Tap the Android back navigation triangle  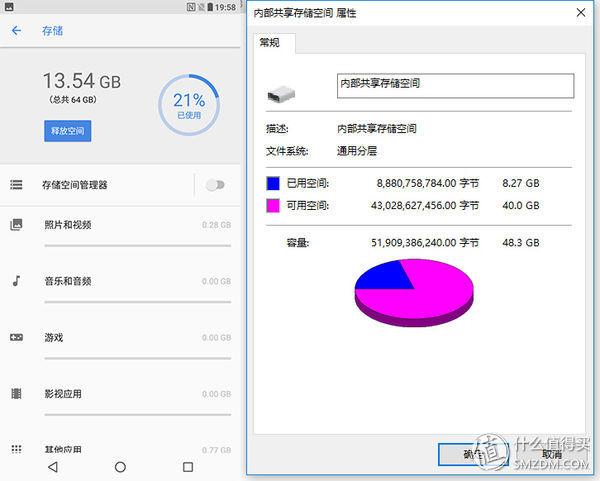coord(53,467)
